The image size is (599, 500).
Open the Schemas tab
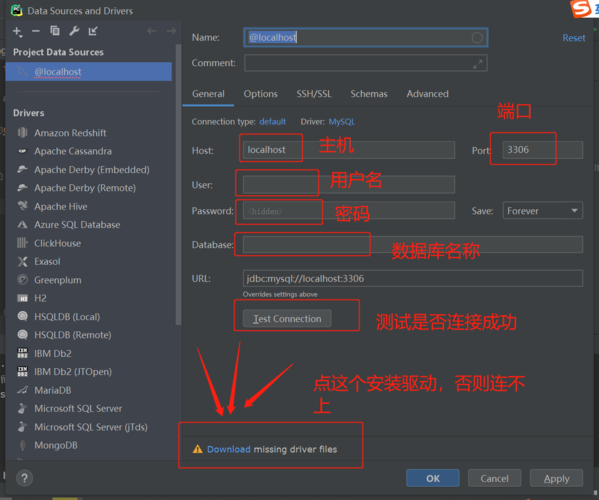[369, 94]
